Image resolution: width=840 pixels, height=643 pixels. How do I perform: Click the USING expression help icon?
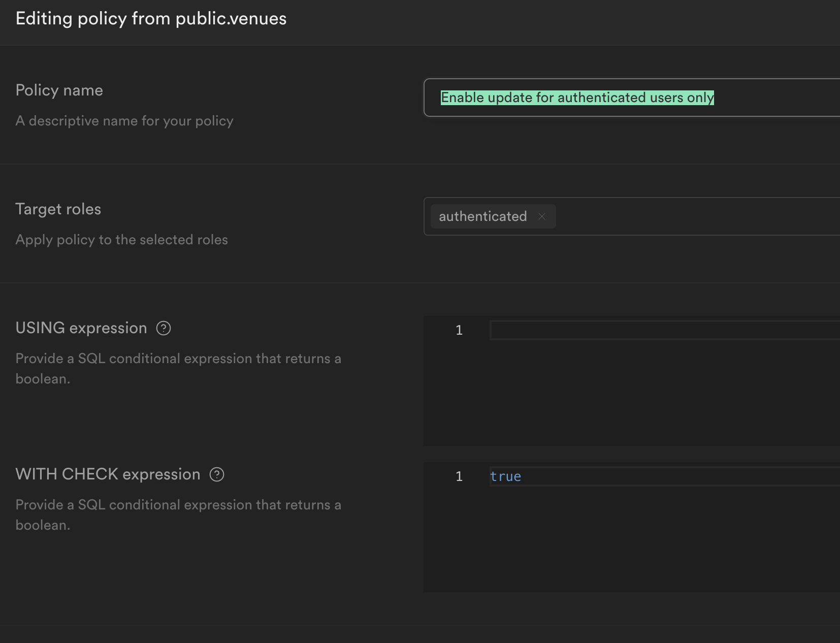(164, 328)
